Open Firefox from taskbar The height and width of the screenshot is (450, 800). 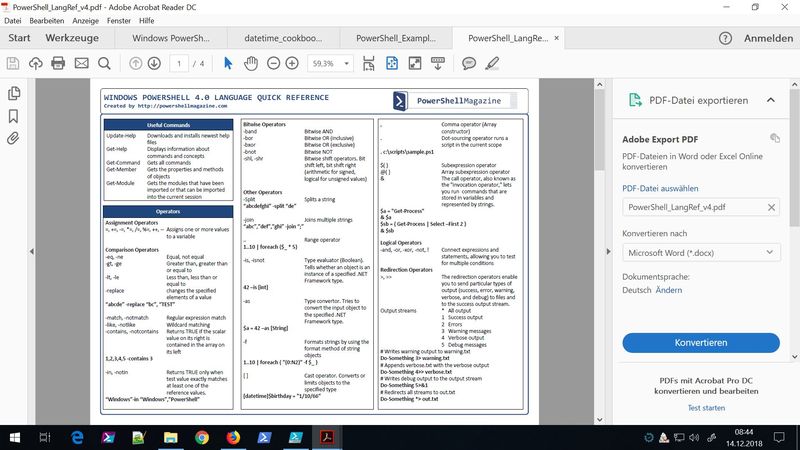click(x=233, y=437)
